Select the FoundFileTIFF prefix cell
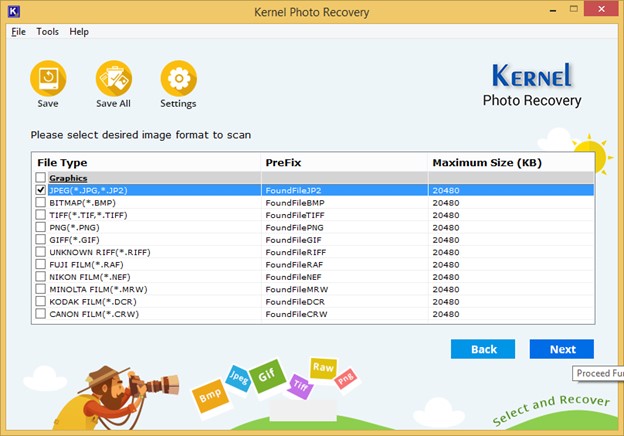Screen dimensions: 624x436 pos(345,215)
